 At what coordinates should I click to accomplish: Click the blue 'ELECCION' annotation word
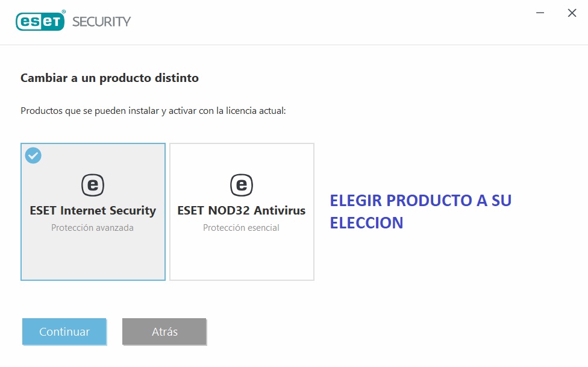click(366, 223)
